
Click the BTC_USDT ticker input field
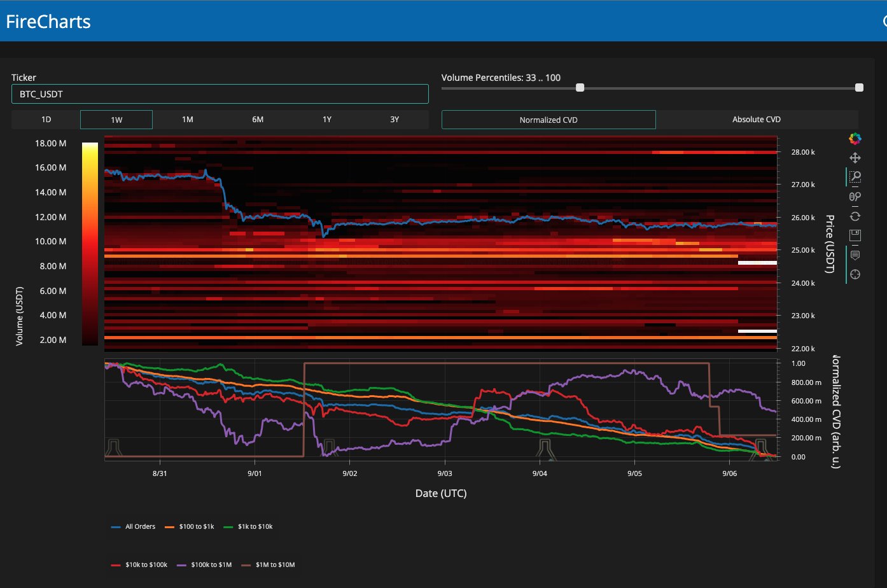point(220,94)
